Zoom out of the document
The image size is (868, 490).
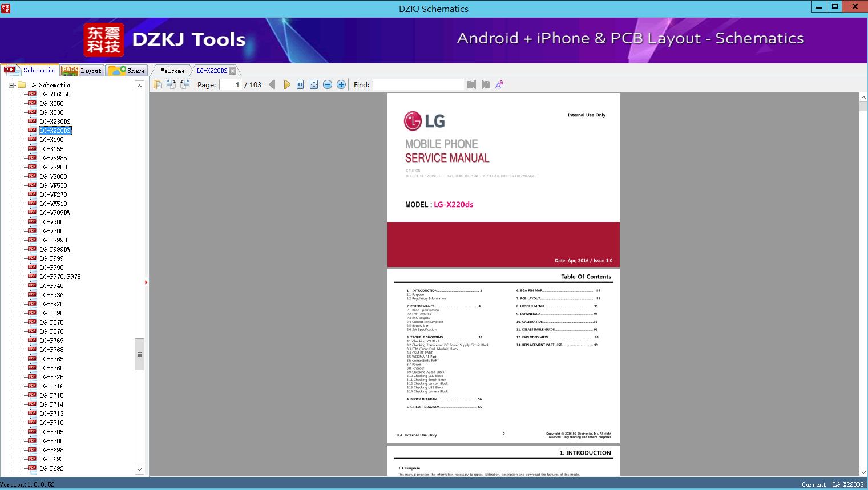click(x=328, y=84)
